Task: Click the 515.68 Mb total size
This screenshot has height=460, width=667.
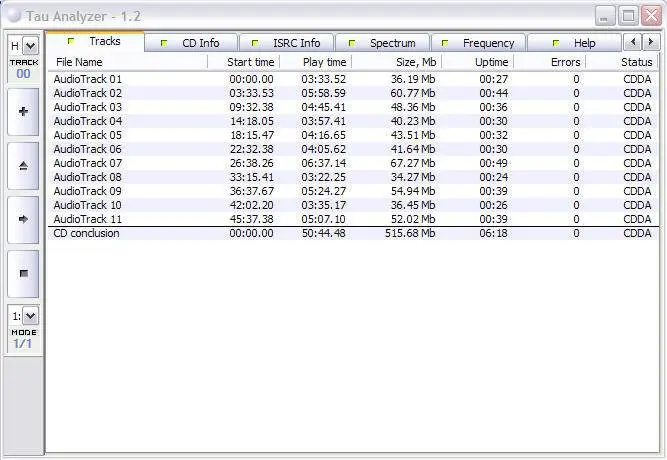Action: (410, 234)
